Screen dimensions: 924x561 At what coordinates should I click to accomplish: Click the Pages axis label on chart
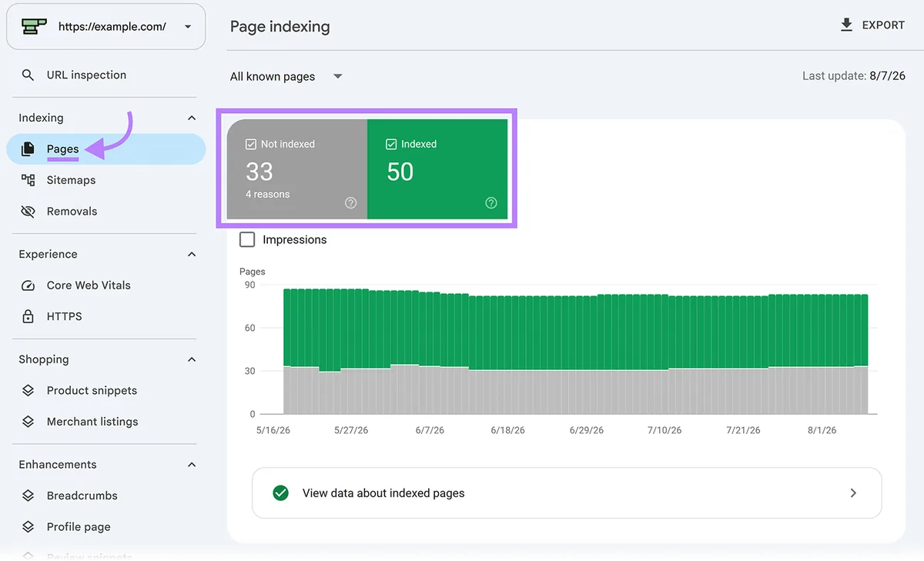(x=253, y=272)
